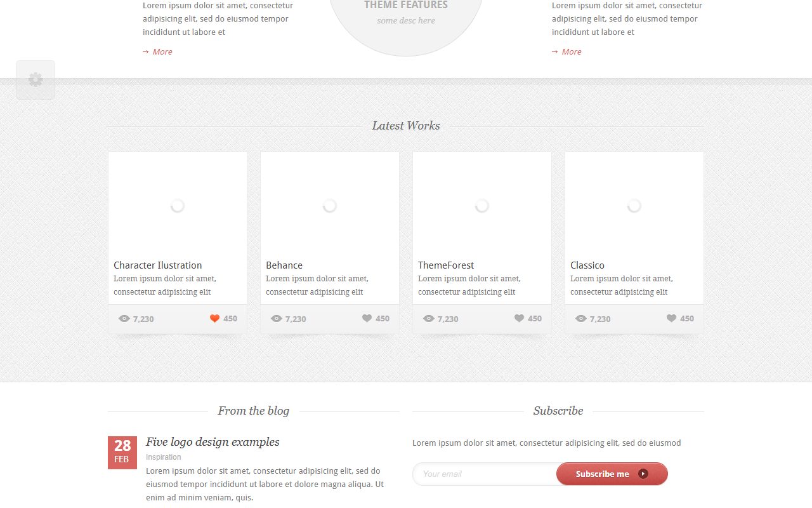Image resolution: width=812 pixels, height=508 pixels.
Task: Click the Subscribe me button
Action: tap(612, 474)
